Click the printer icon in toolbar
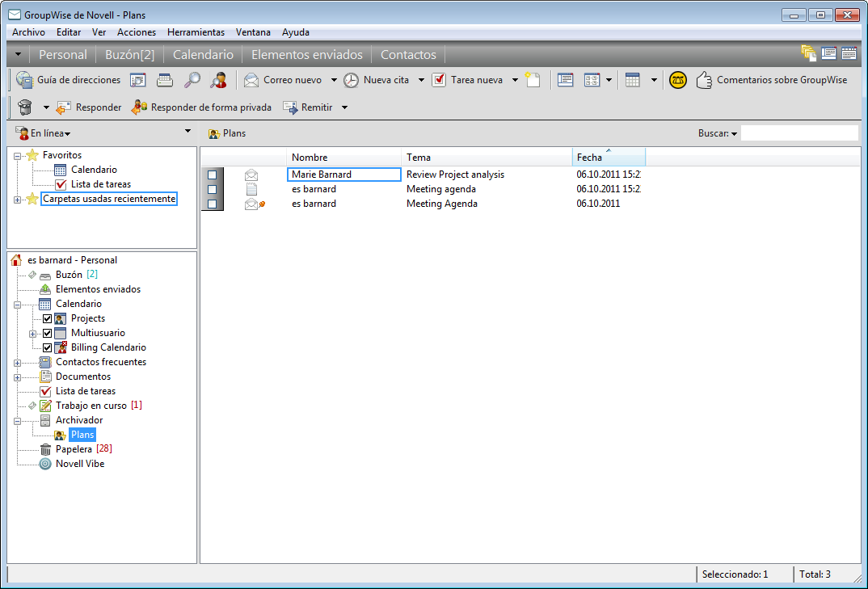 [x=165, y=80]
